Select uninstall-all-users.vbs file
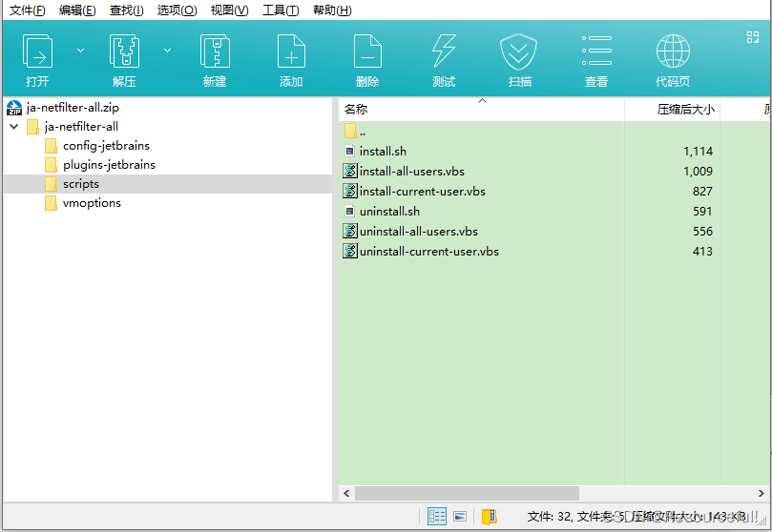772x532 pixels. [x=419, y=231]
